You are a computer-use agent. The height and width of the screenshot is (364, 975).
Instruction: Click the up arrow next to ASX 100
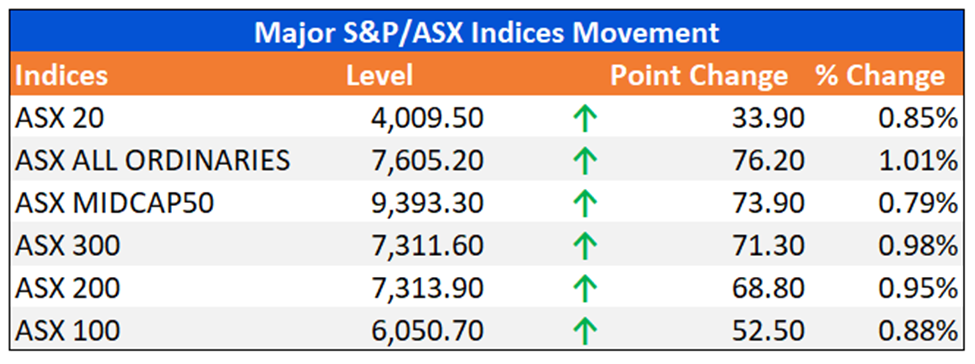[584, 331]
